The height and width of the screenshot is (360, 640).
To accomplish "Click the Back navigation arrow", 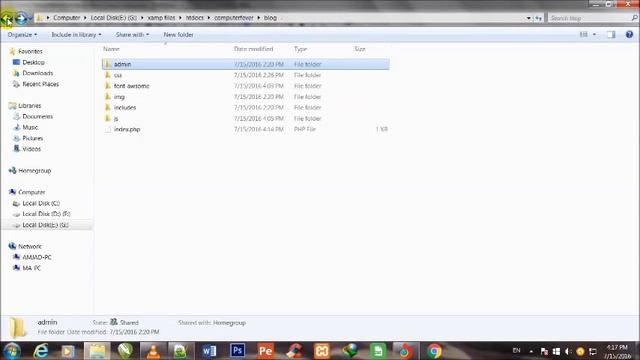I will (x=7, y=18).
